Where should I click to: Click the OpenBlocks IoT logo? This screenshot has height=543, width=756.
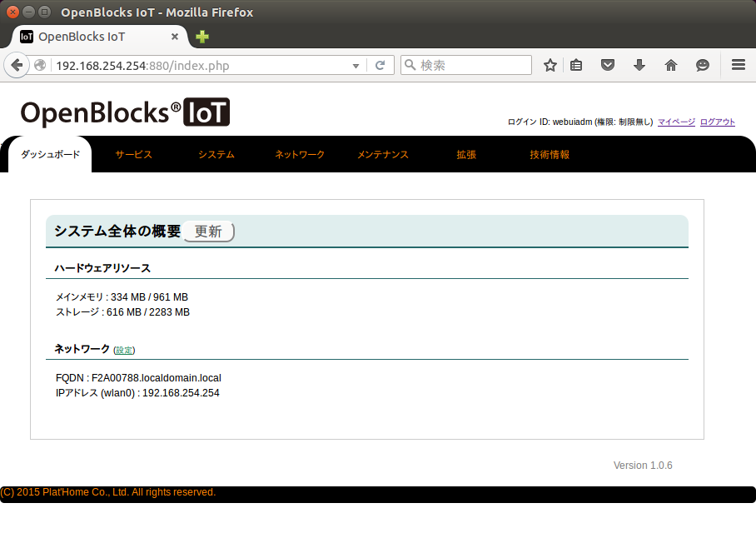(x=125, y=112)
